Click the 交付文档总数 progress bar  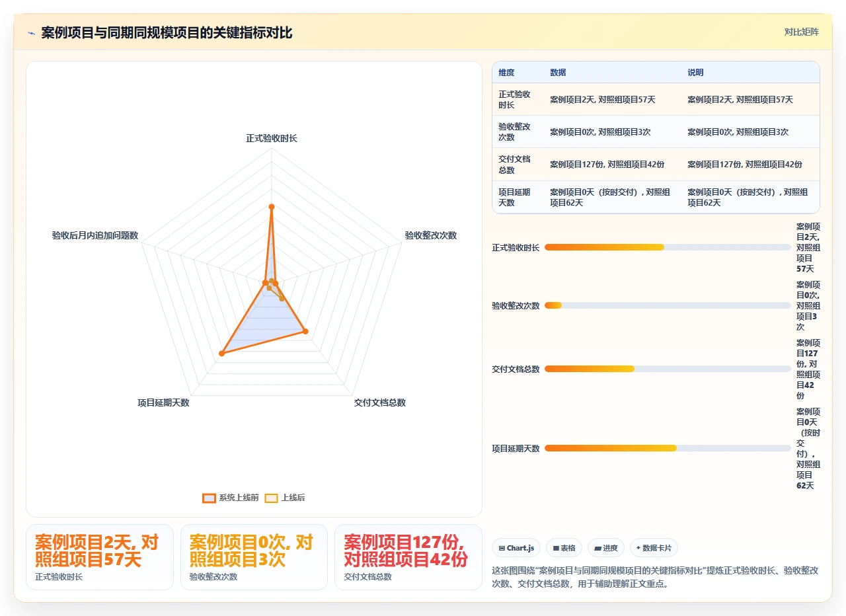[668, 369]
